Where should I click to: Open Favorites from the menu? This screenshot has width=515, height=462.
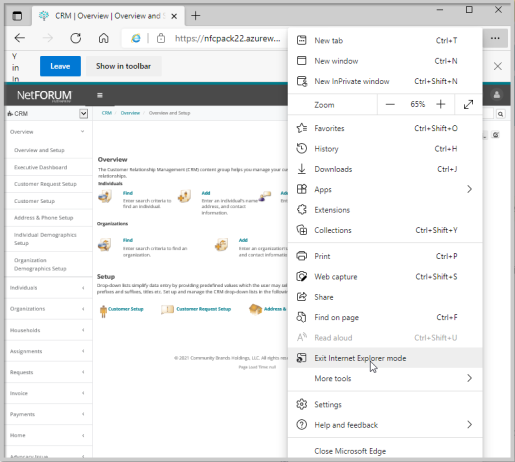(x=385, y=128)
